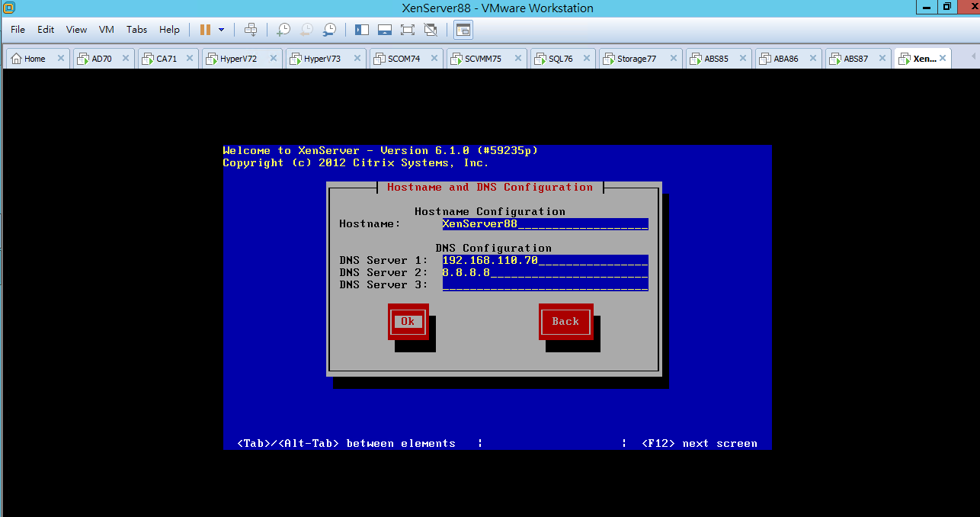Image resolution: width=980 pixels, height=517 pixels.
Task: Send Ctrl+Alt+Del to the virtual machine
Action: point(251,30)
